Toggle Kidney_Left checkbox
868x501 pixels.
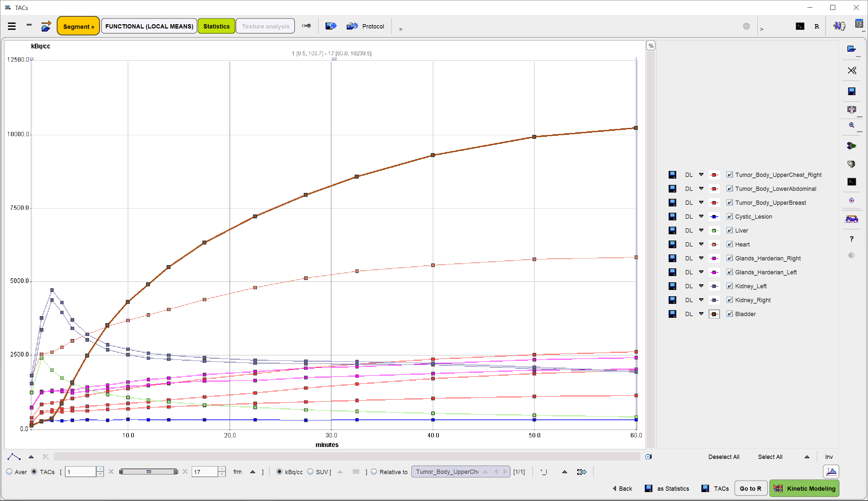(x=730, y=286)
